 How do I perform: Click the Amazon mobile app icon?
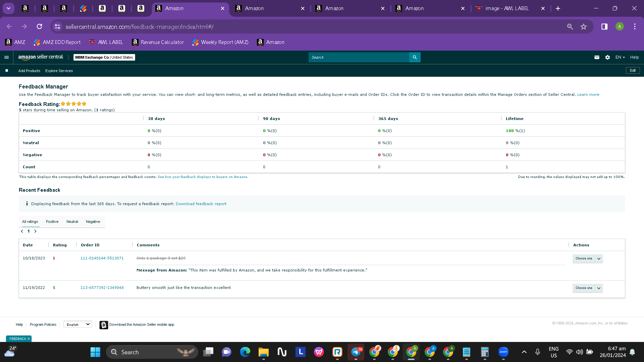pyautogui.click(x=104, y=325)
